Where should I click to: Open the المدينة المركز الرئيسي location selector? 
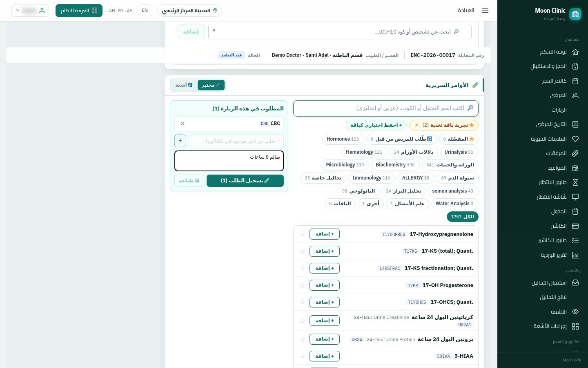(x=189, y=11)
